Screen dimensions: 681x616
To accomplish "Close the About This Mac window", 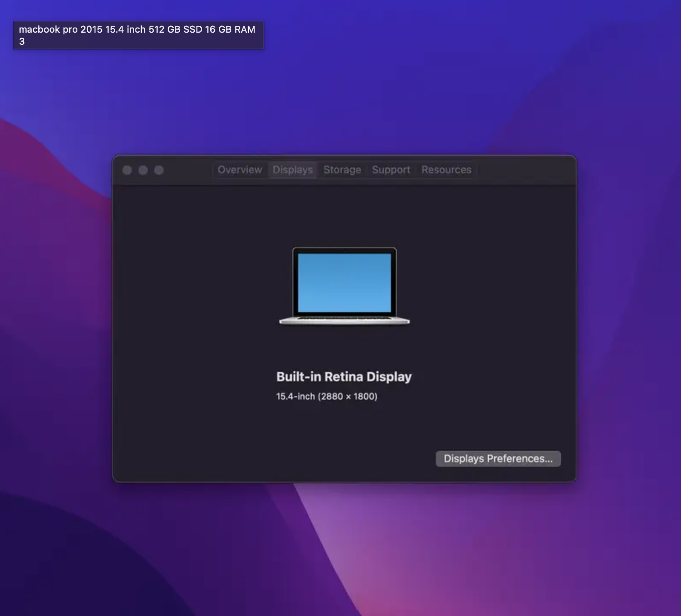I will click(127, 170).
